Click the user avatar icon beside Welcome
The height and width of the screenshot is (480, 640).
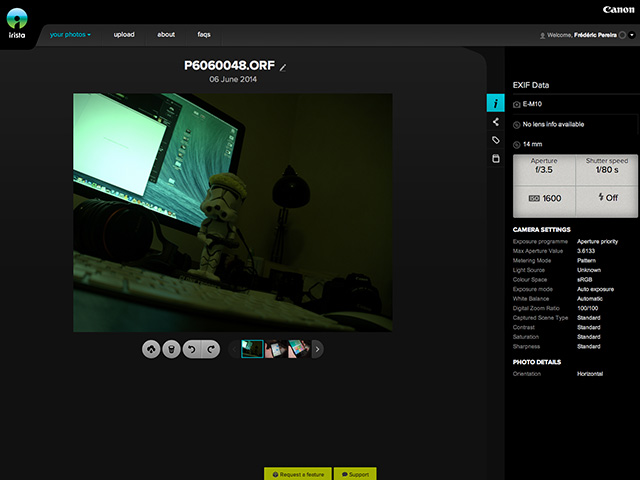(542, 36)
